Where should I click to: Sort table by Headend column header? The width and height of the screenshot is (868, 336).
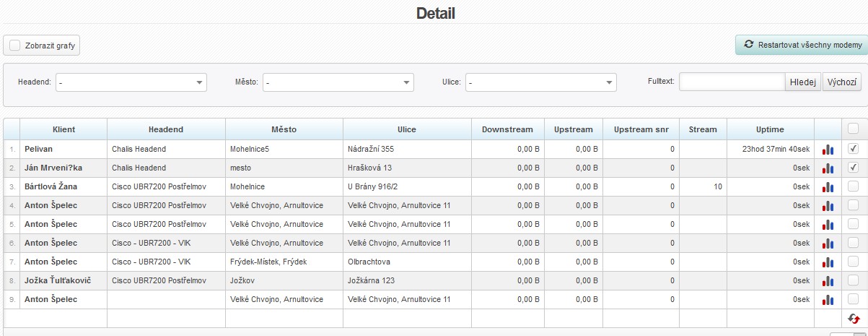(x=166, y=129)
